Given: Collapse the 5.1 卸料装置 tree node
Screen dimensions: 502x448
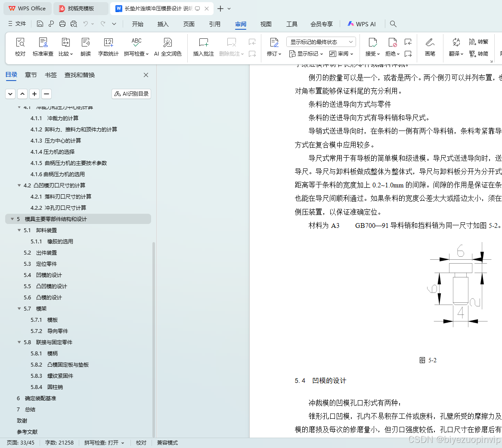Looking at the screenshot, I should click(19, 230).
